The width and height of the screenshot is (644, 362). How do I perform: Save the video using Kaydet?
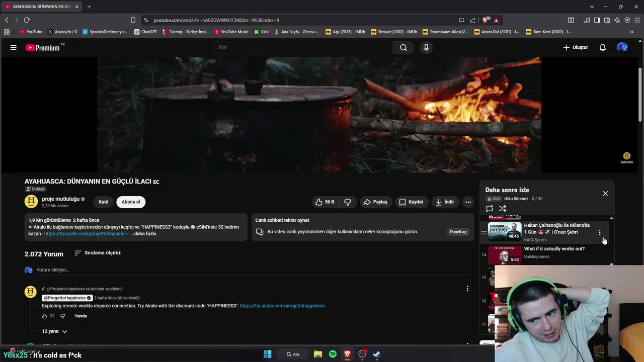pos(412,202)
